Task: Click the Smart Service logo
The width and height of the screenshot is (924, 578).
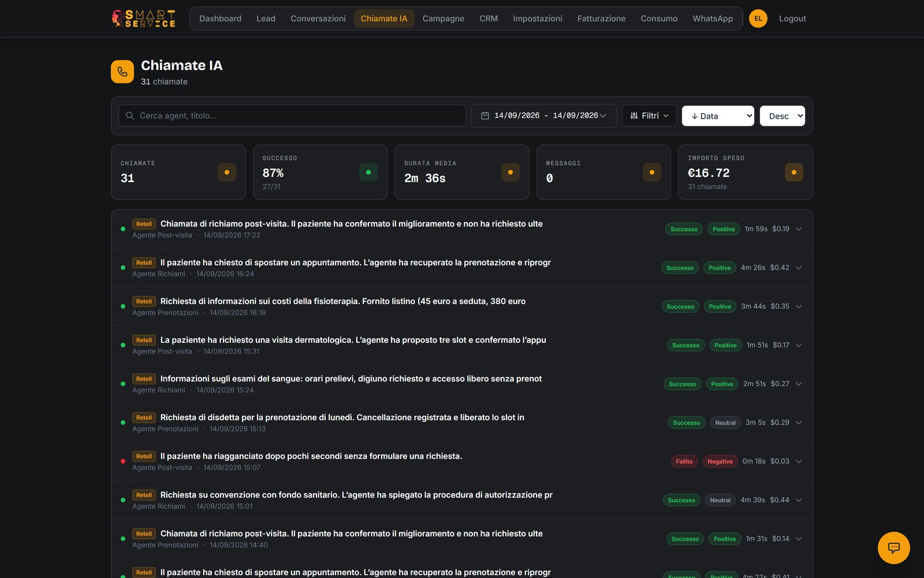Action: point(143,18)
